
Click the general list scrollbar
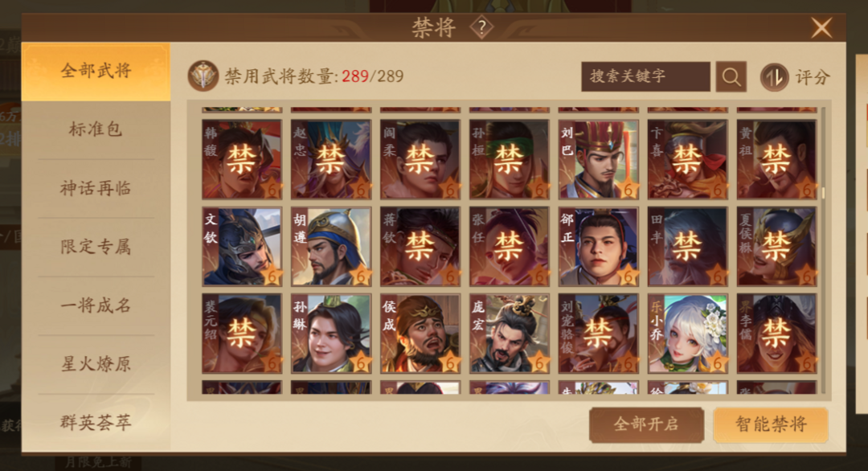(x=823, y=249)
